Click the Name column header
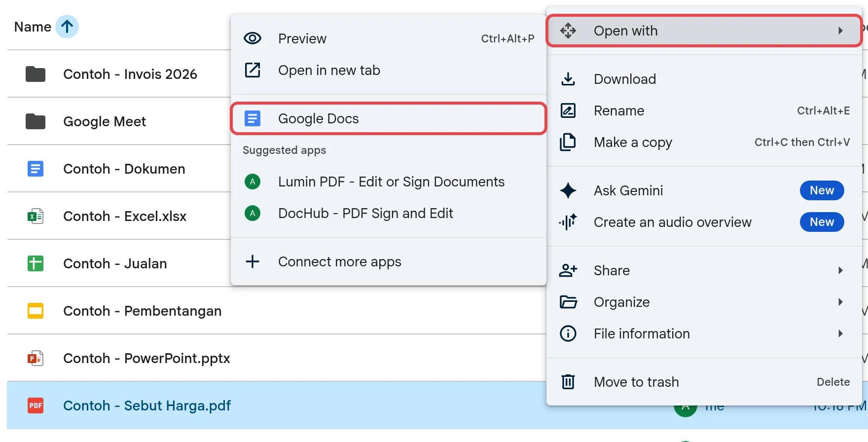The height and width of the screenshot is (442, 868). (x=33, y=27)
